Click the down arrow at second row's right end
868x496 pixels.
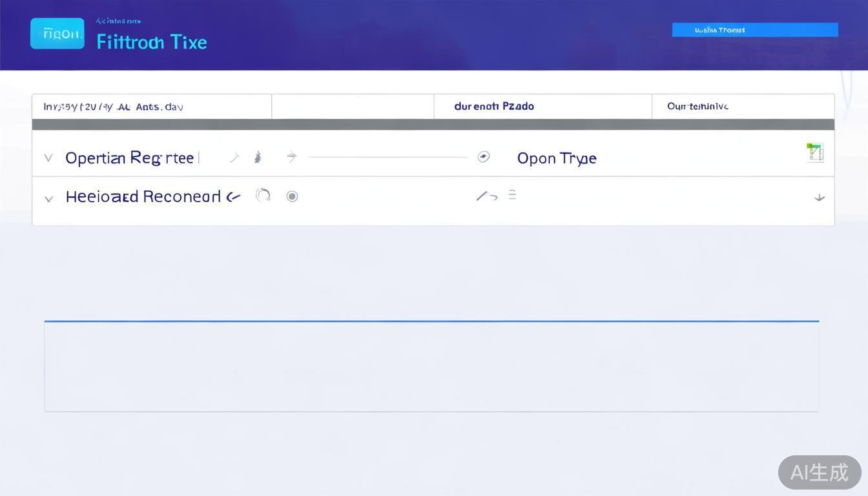[x=819, y=198]
